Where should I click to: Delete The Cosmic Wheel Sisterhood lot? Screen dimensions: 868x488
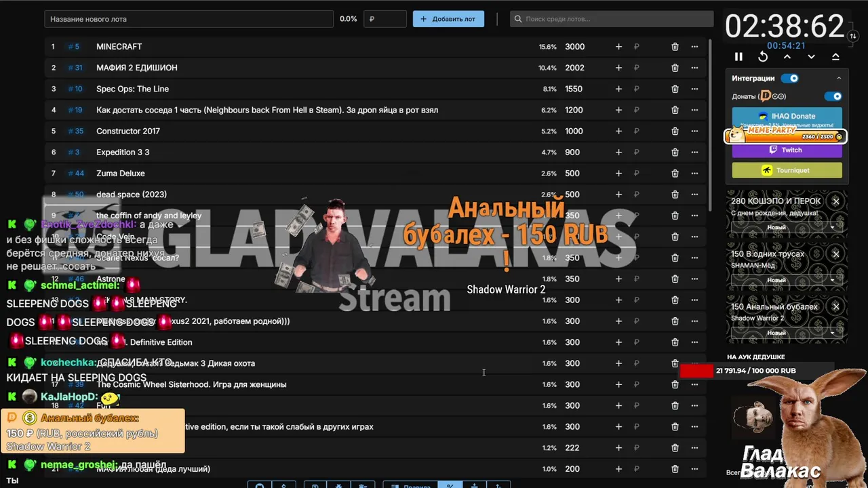[x=675, y=384]
